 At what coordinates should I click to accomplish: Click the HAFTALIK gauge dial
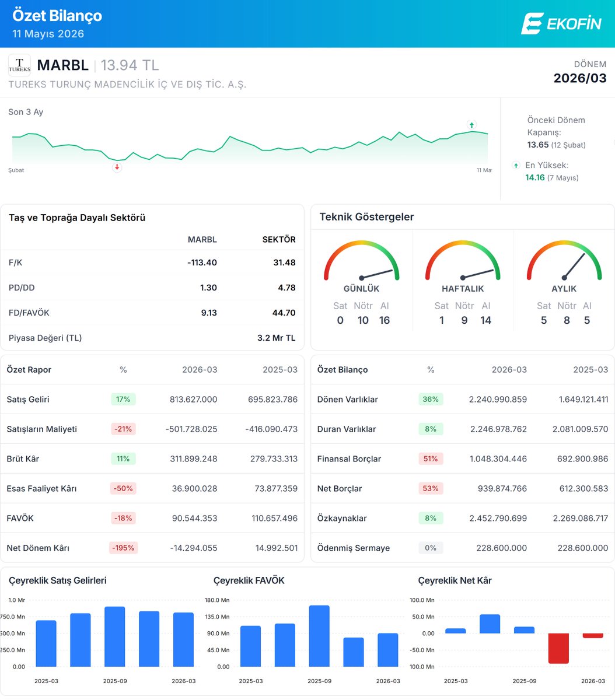[463, 260]
